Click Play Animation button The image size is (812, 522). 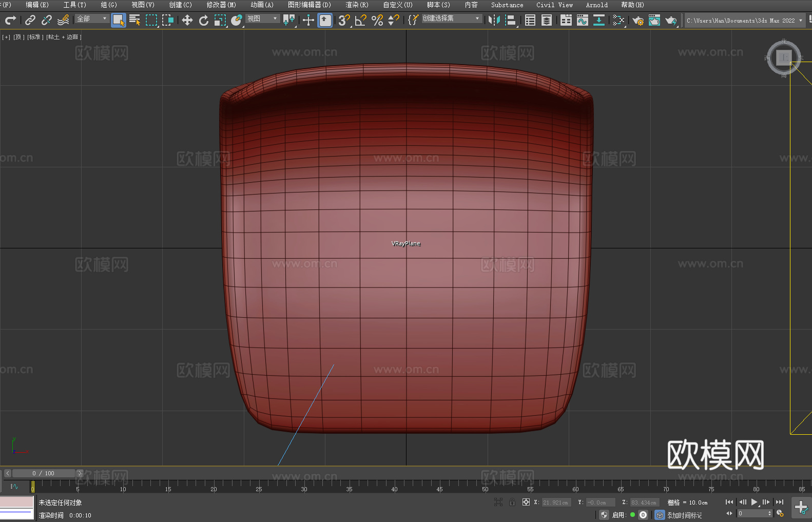[x=754, y=502]
